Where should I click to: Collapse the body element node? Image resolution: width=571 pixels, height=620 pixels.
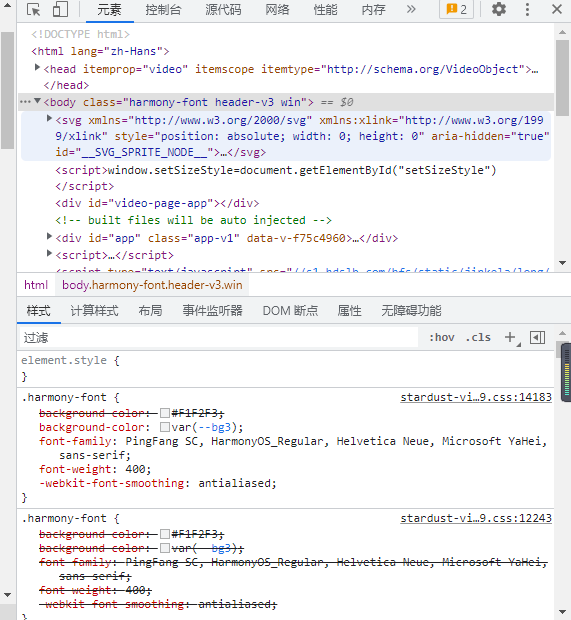(37, 101)
